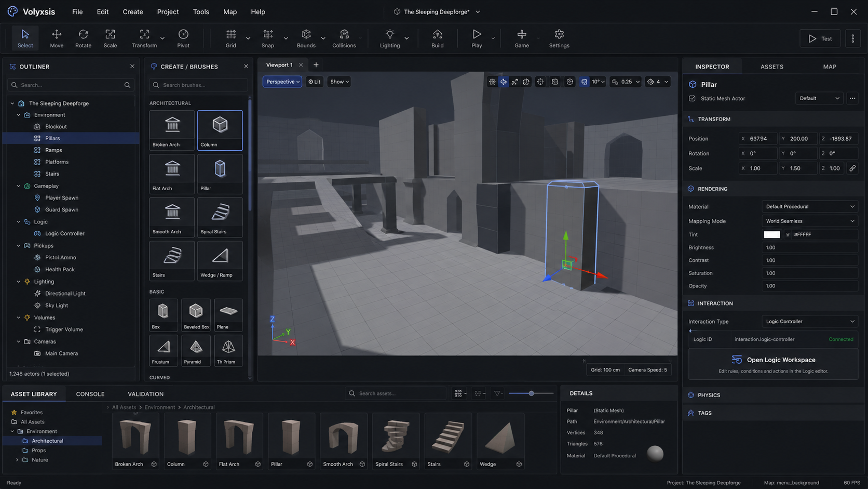Select Directional Light in the Outliner

65,294
